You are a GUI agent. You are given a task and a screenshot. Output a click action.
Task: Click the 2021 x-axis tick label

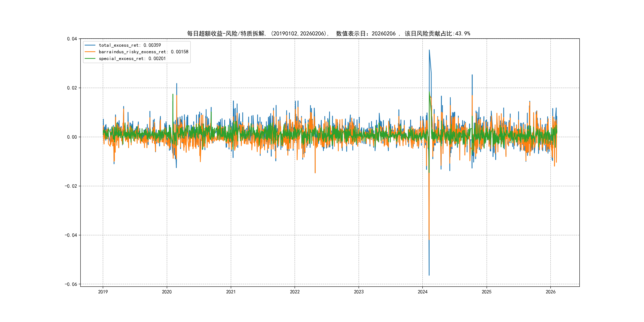pyautogui.click(x=231, y=292)
